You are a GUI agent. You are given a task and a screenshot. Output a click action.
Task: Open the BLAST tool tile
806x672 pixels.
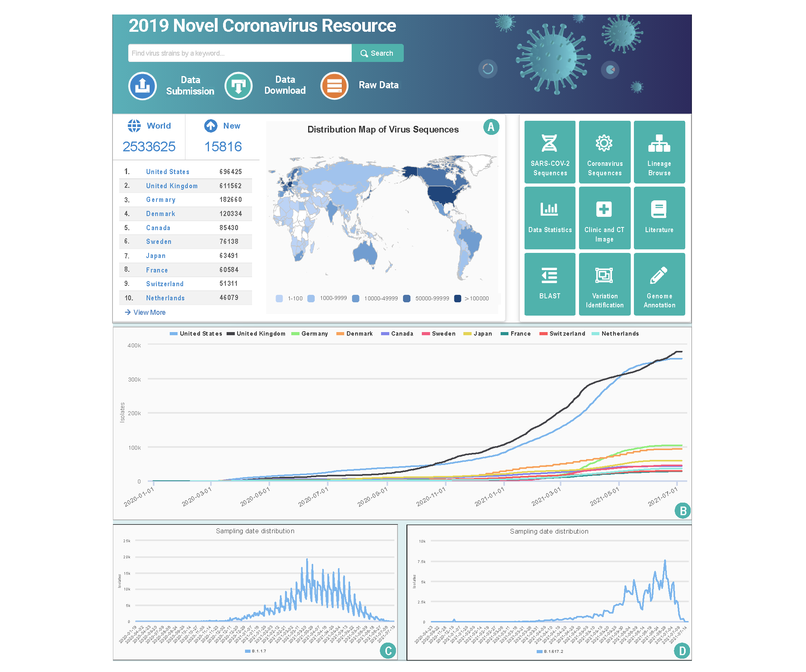(x=550, y=284)
